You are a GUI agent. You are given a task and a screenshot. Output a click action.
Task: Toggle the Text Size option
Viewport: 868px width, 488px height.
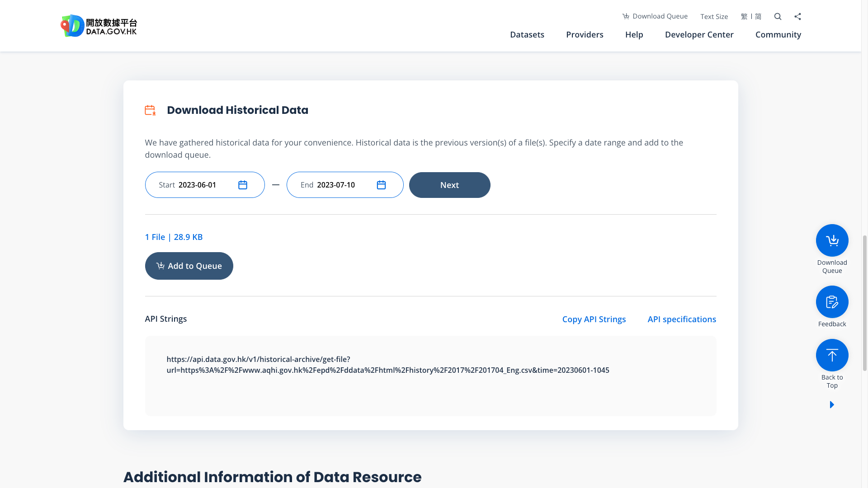click(714, 16)
